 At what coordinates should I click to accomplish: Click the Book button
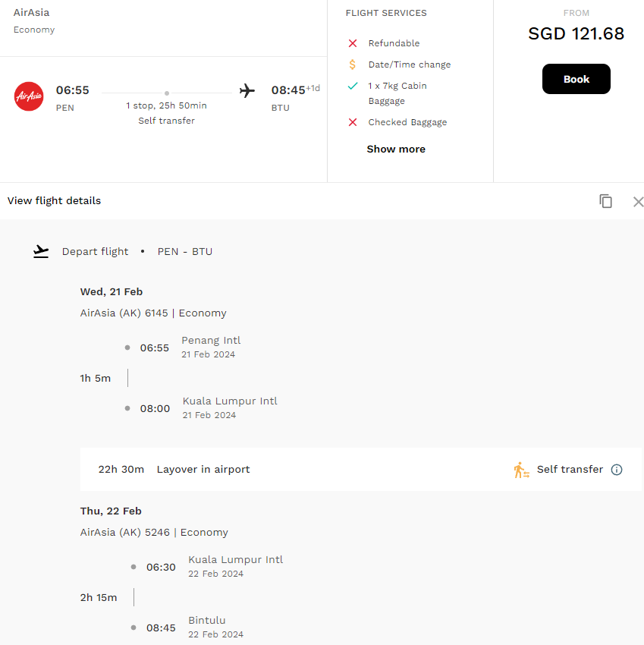(x=576, y=79)
